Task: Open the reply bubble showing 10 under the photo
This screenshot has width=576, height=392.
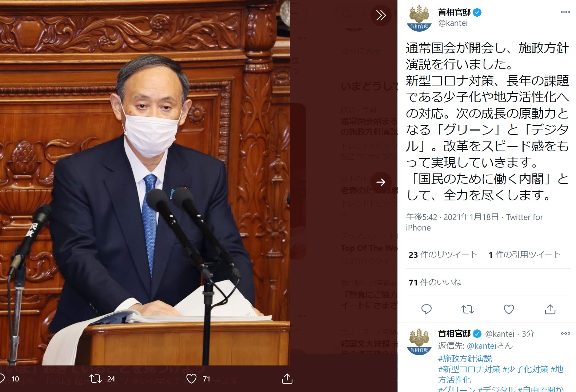Action: point(2,379)
